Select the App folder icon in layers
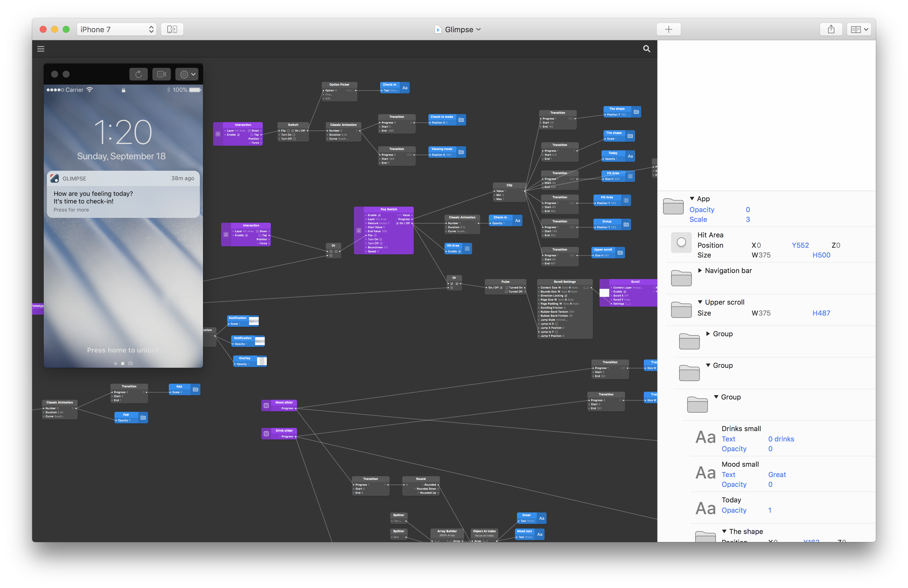The image size is (908, 588). pos(673,206)
